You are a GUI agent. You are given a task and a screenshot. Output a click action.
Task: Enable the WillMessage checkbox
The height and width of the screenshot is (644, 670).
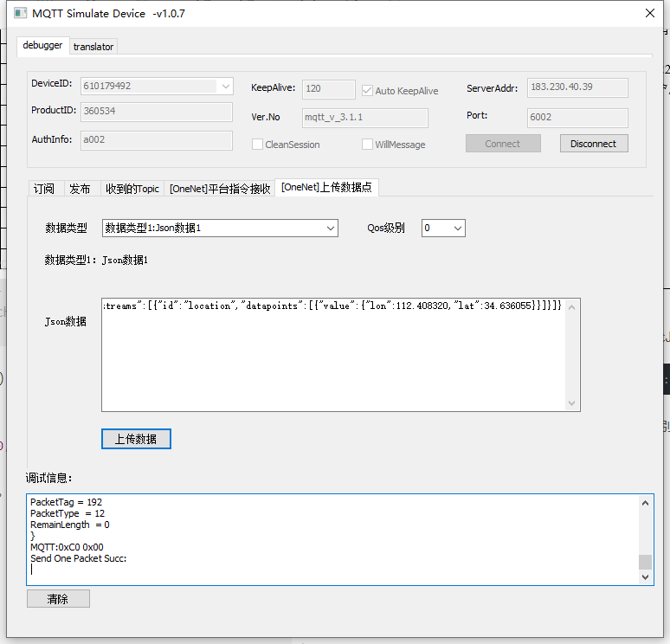367,145
